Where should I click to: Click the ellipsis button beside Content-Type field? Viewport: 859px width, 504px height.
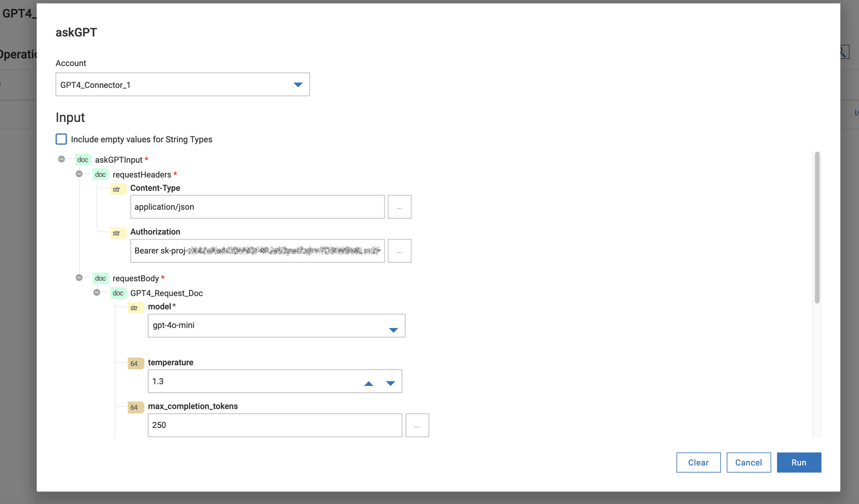pyautogui.click(x=399, y=207)
